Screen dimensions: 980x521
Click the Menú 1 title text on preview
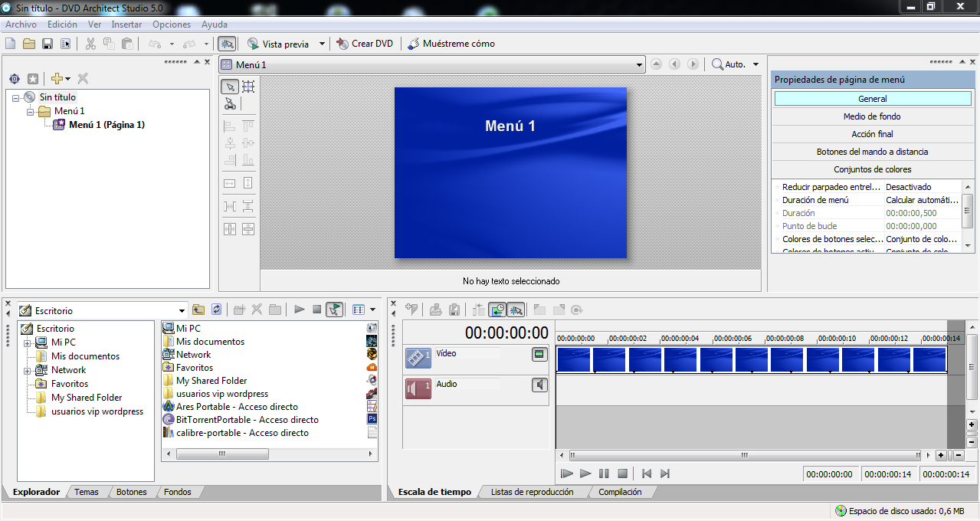coord(510,126)
